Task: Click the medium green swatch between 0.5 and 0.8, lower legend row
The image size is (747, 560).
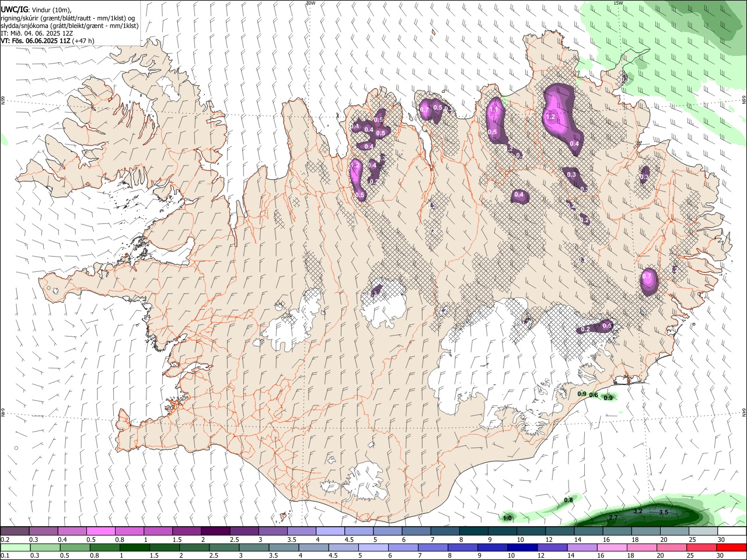Action: 75,547
